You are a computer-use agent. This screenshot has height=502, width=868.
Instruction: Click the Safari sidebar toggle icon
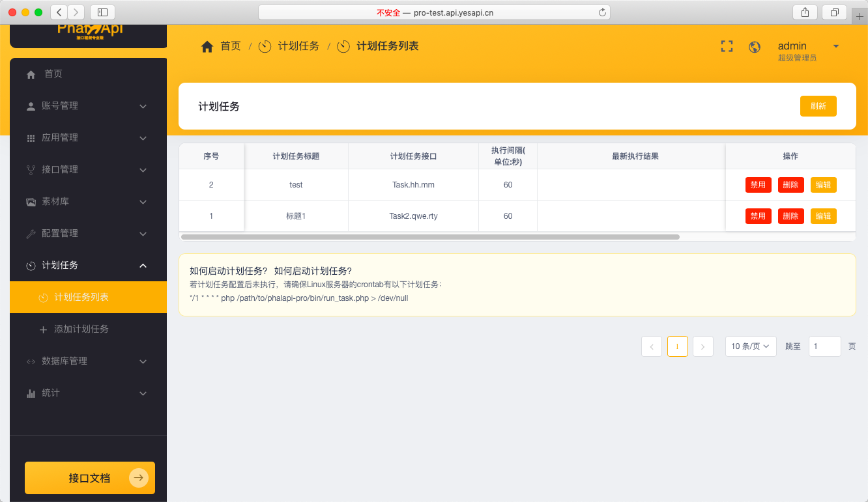point(102,12)
